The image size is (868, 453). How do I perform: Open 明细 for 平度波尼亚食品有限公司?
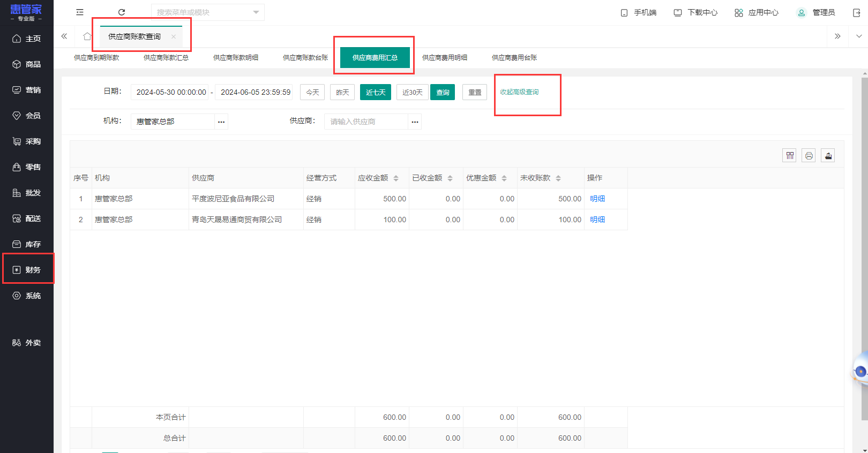coord(597,199)
